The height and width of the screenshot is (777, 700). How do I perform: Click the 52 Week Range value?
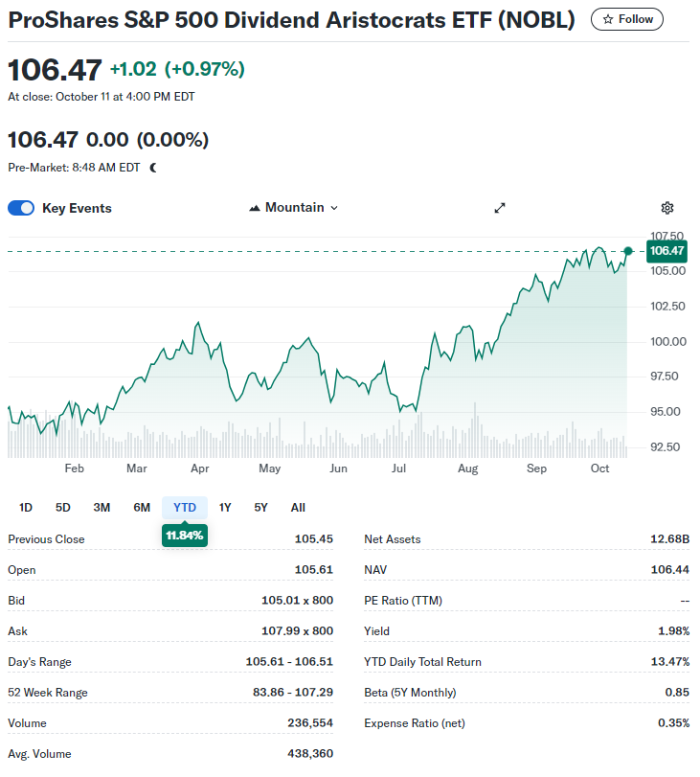293,693
